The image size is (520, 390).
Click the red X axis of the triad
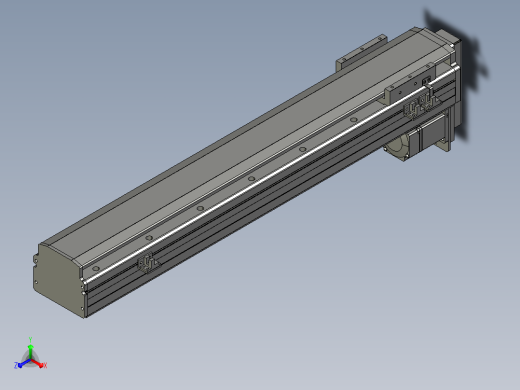pos(38,363)
